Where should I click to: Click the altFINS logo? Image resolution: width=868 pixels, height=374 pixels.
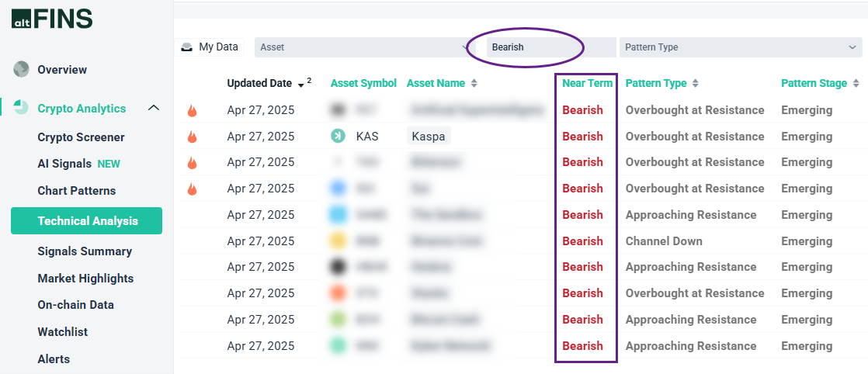(51, 19)
